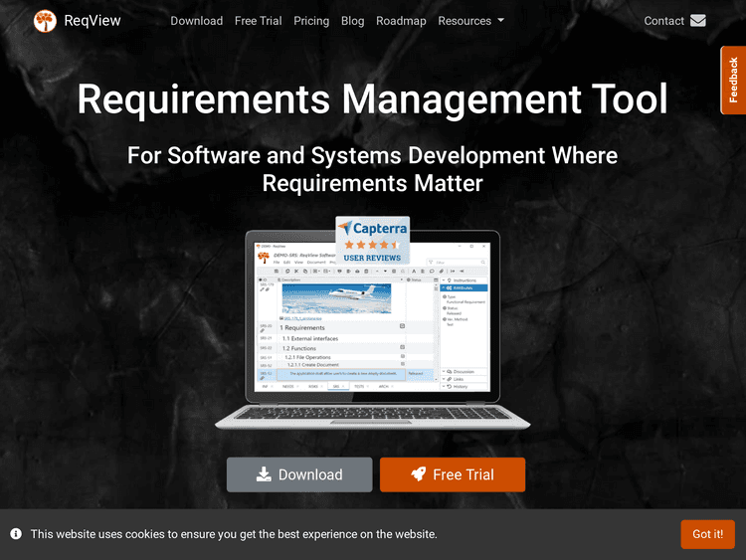This screenshot has width=746, height=560.
Task: Expand the Resources dropdown menu
Action: (471, 21)
